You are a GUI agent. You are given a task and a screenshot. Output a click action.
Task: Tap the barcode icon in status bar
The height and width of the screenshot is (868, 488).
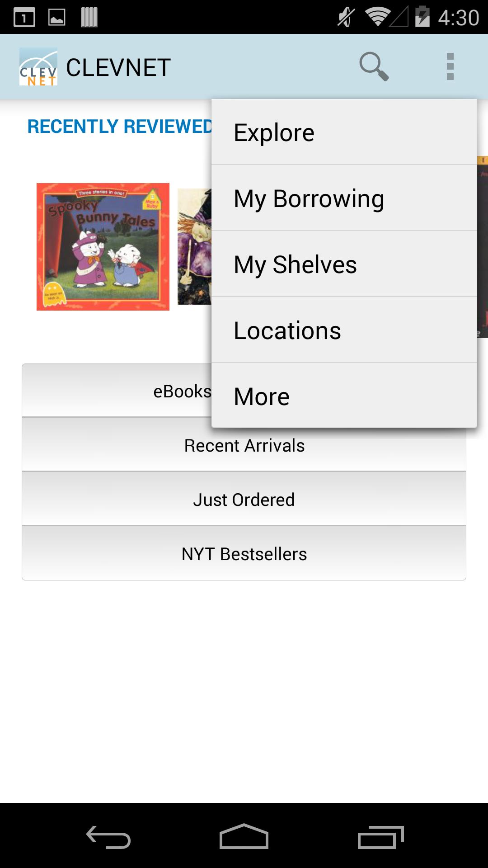(89, 17)
